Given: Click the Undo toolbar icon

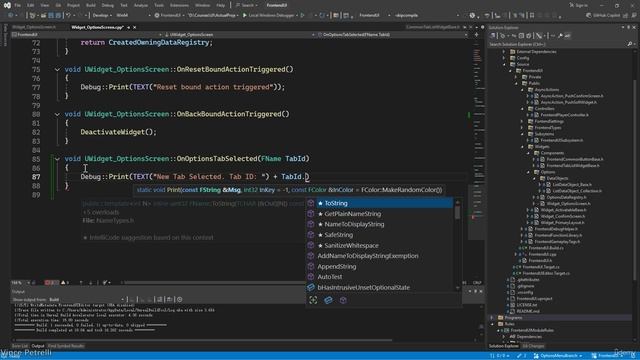Looking at the screenshot, I should pos(68,16).
